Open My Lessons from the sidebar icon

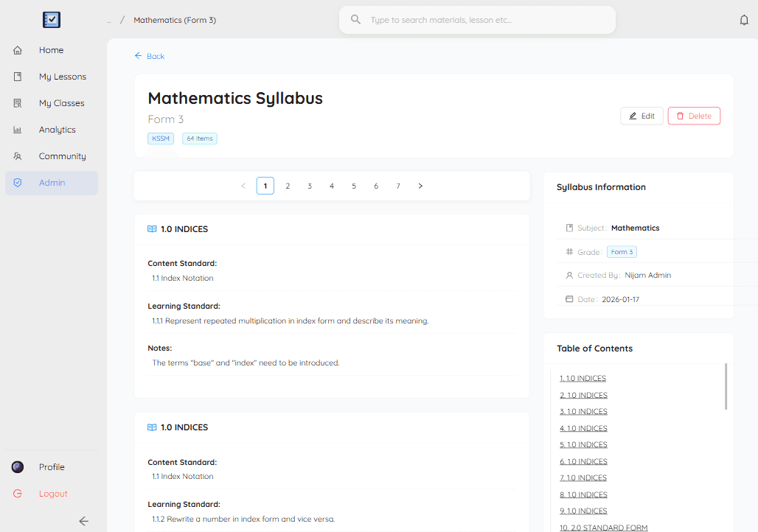pos(17,76)
